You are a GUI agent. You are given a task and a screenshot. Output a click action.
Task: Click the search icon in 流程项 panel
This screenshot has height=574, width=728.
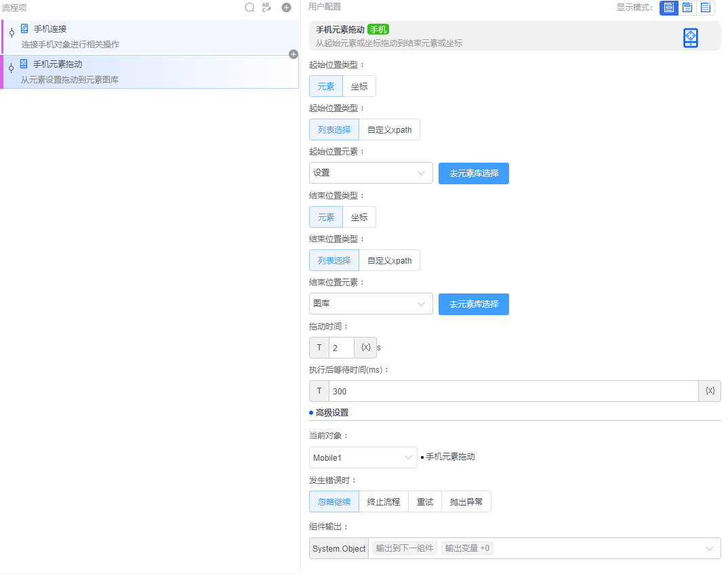pyautogui.click(x=249, y=7)
